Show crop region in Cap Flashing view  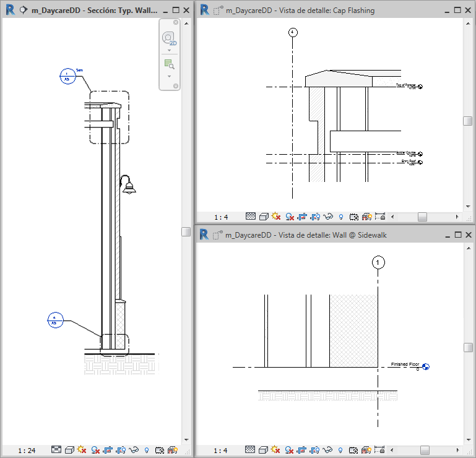pos(315,217)
